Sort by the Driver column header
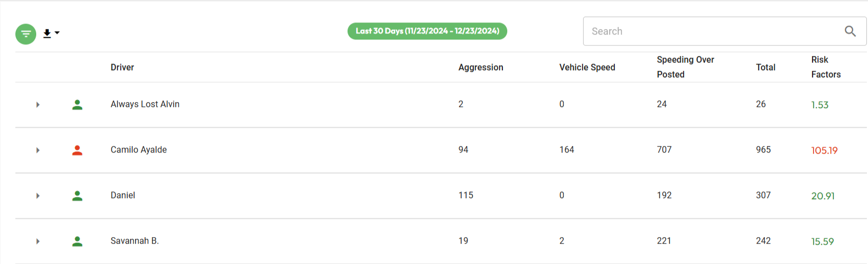This screenshot has height=264, width=868. (x=122, y=68)
